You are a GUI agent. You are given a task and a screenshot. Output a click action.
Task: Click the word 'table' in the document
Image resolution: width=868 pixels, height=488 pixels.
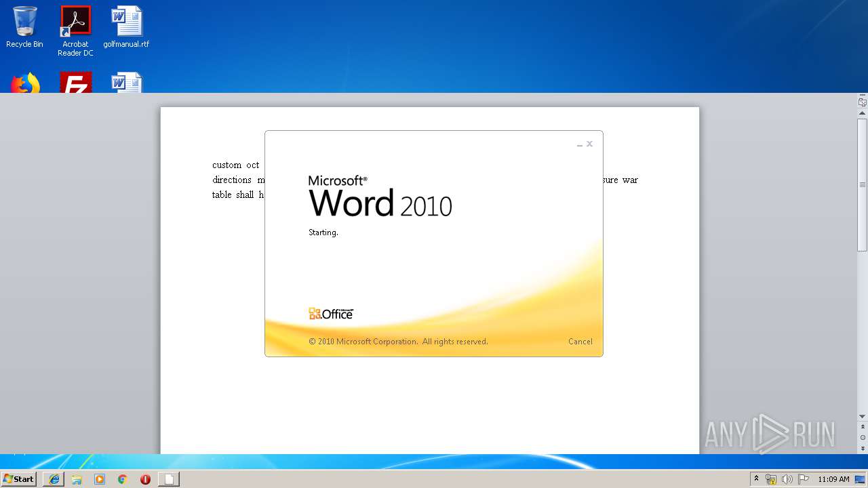tap(222, 195)
